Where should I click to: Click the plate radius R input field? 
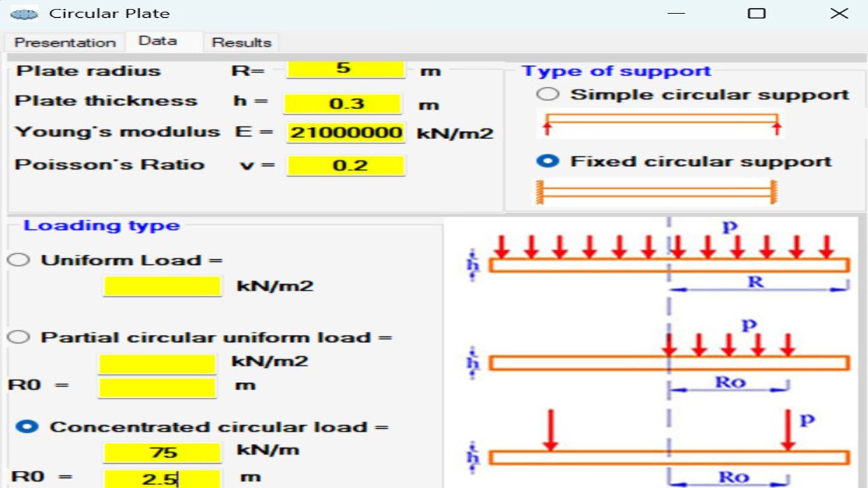click(345, 70)
